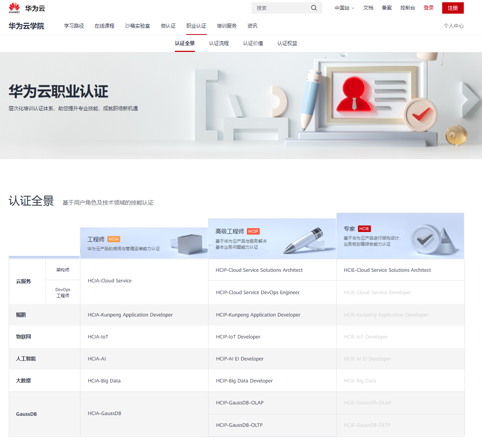Click the red HCIE badge

click(x=364, y=229)
